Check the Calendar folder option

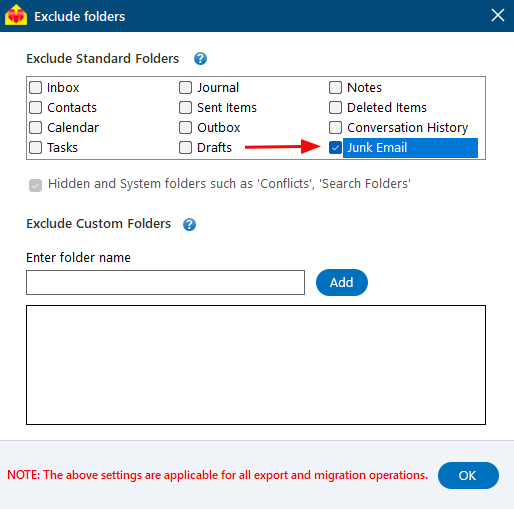pos(35,128)
